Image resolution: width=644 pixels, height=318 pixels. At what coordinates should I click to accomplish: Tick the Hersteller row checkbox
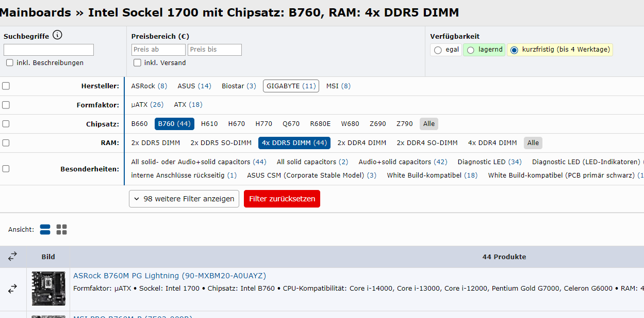6,86
